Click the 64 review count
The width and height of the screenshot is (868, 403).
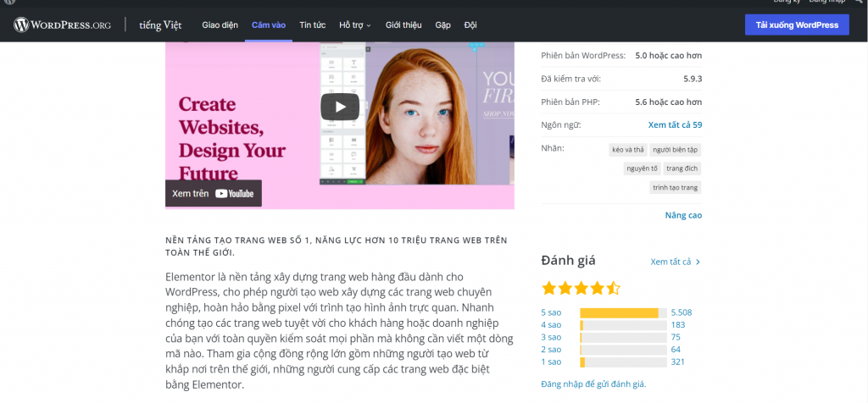[676, 350]
